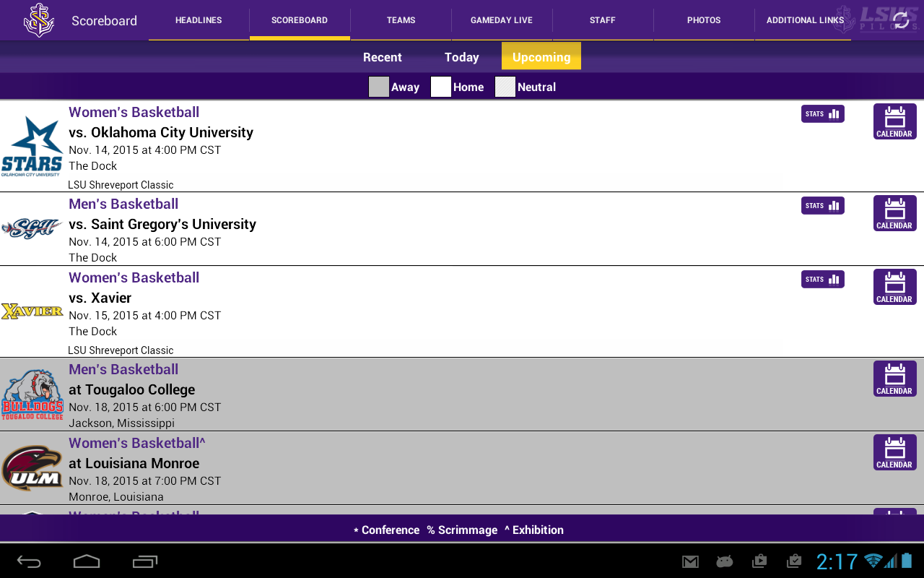Add Tougaloo College game to calendar
Viewport: 924px width, 578px height.
(895, 379)
